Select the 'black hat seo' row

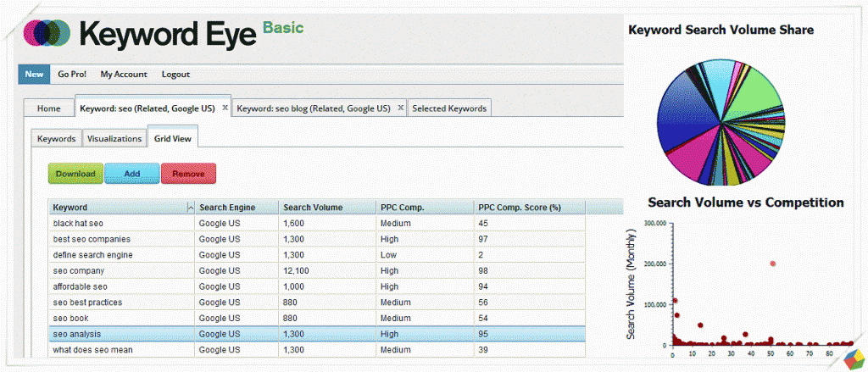pyautogui.click(x=317, y=223)
